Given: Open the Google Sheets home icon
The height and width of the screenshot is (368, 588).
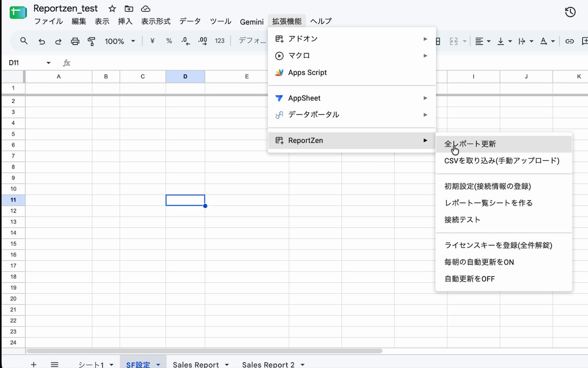Looking at the screenshot, I should coord(18,13).
